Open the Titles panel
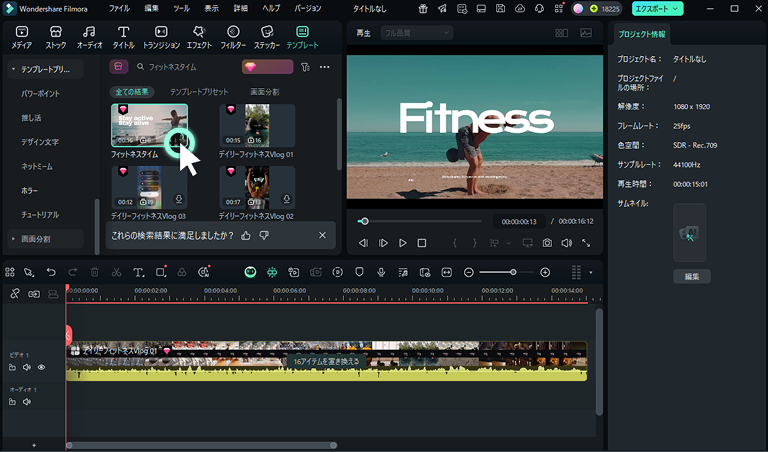The image size is (768, 452). (123, 37)
